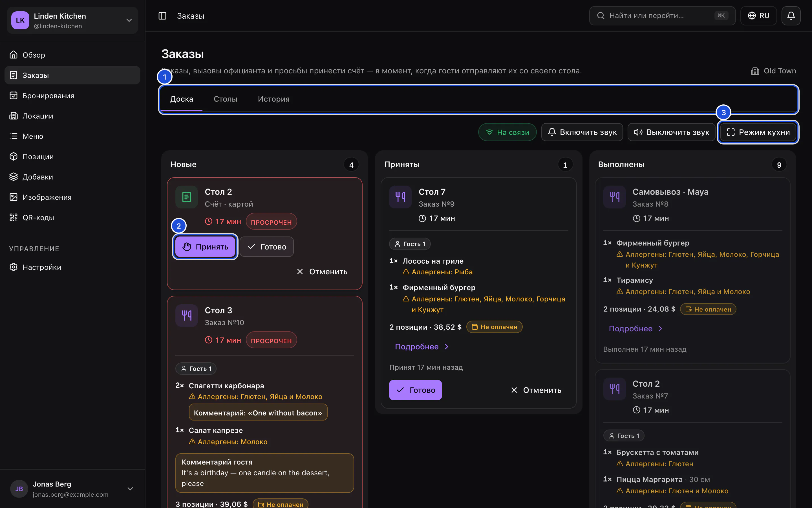The height and width of the screenshot is (508, 812).
Task: Click the receipt icon on Стол 2 bill card
Action: tap(187, 197)
